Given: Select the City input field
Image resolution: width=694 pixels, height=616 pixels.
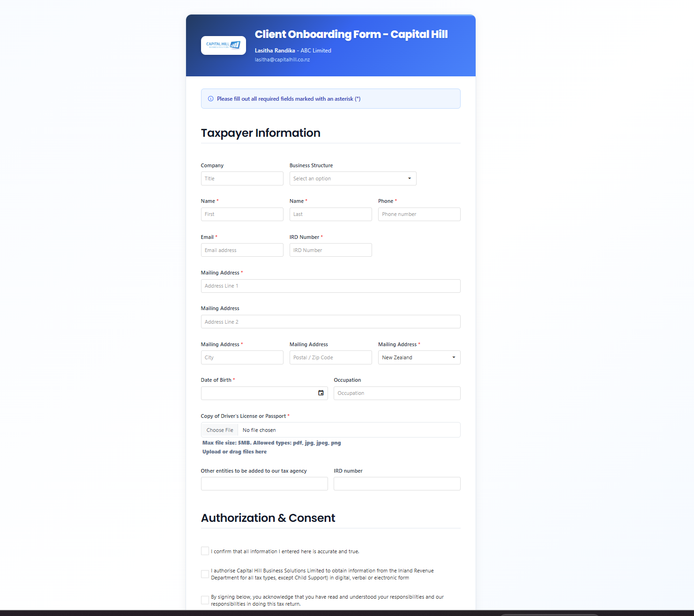Looking at the screenshot, I should coord(242,357).
